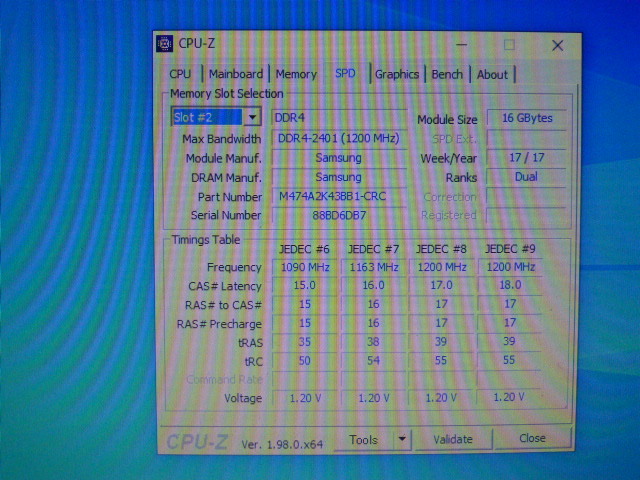Click the JEDEC #8 column header
Screen dimensions: 640x480
(441, 249)
